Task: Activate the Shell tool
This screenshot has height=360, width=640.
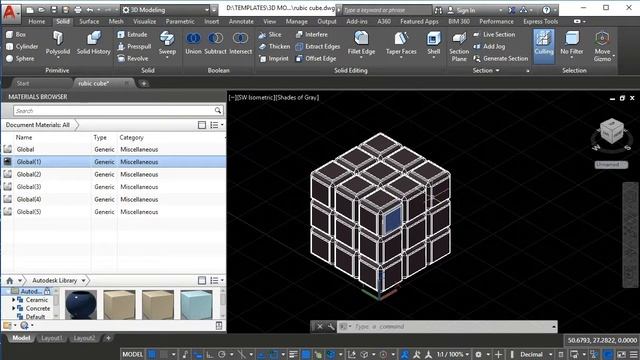Action: coord(433,44)
